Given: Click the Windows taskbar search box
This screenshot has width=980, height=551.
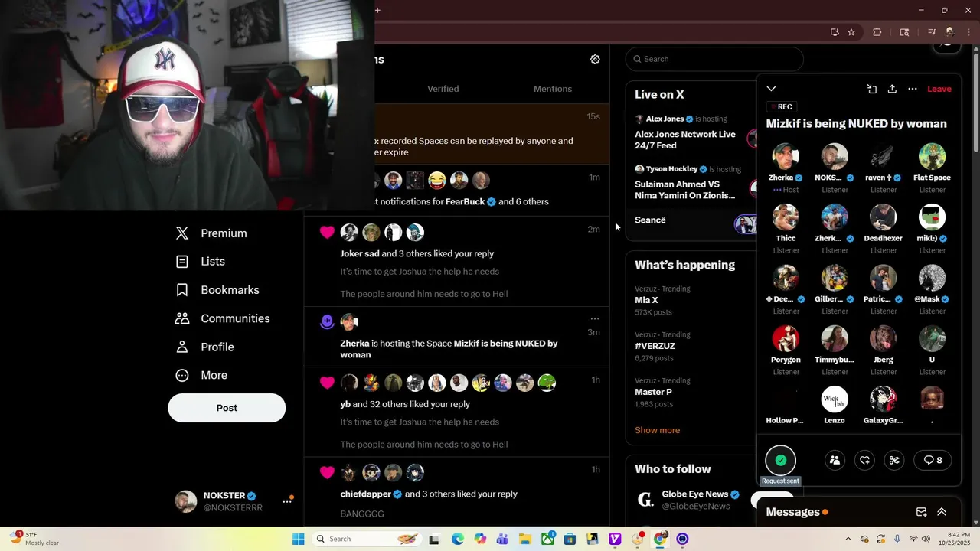Looking at the screenshot, I should [368, 539].
